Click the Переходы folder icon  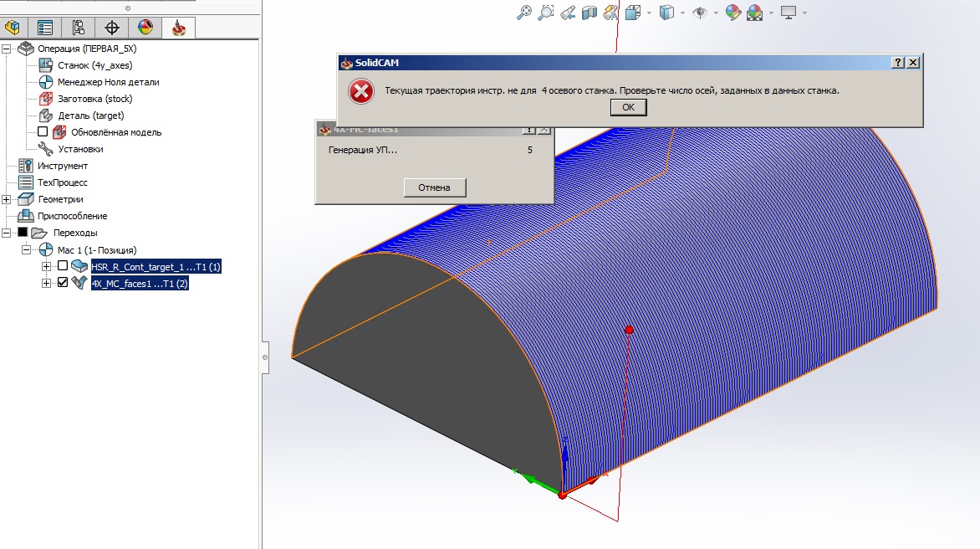[38, 233]
